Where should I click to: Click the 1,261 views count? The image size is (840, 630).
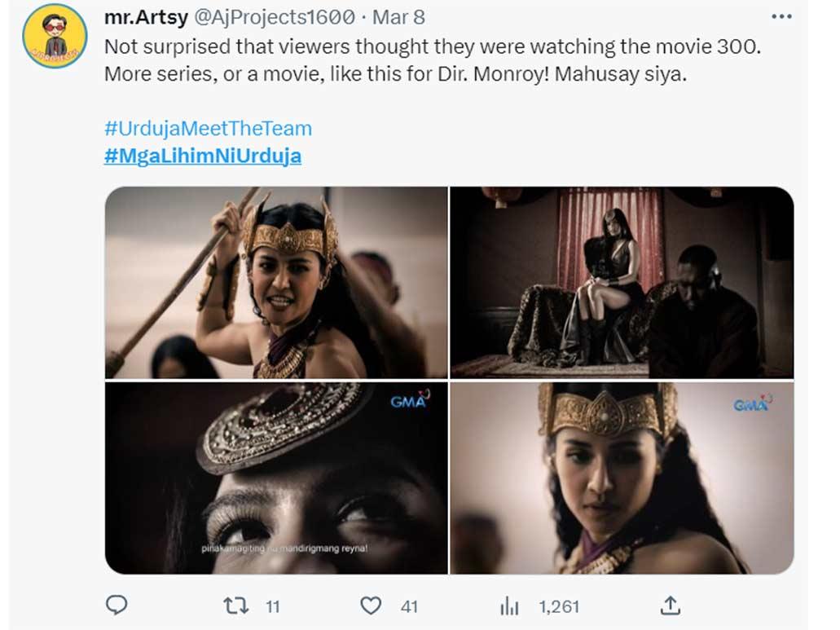point(558,606)
